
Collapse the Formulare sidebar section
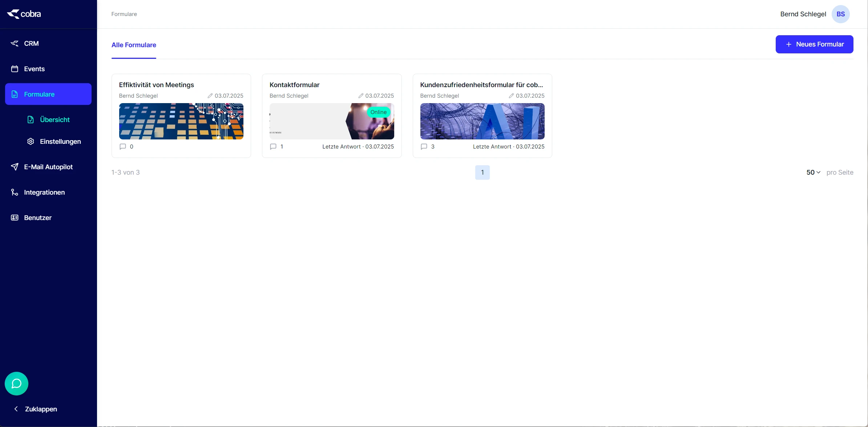pyautogui.click(x=48, y=94)
